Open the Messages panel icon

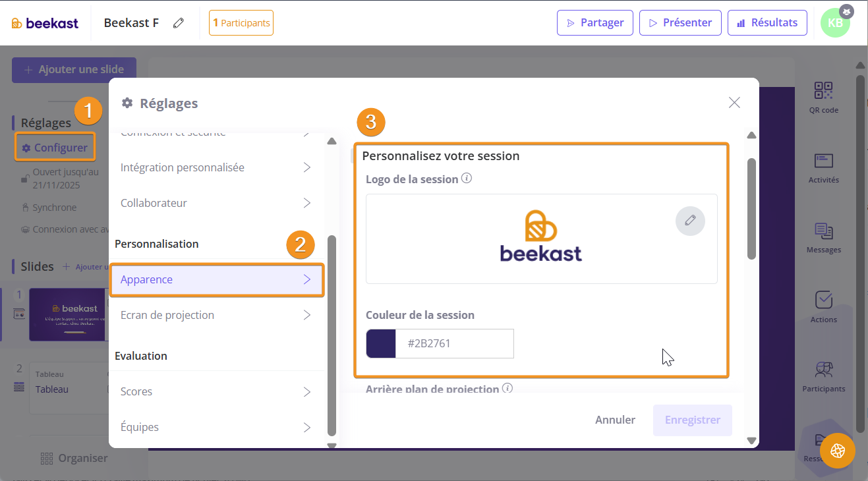tap(823, 231)
